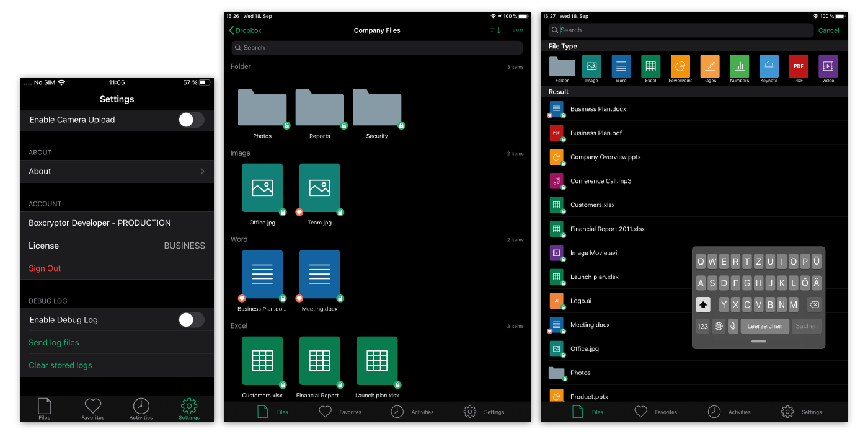Open Favorites tab in phone Settings screen
Viewport: 868px width, 434px height.
point(93,409)
